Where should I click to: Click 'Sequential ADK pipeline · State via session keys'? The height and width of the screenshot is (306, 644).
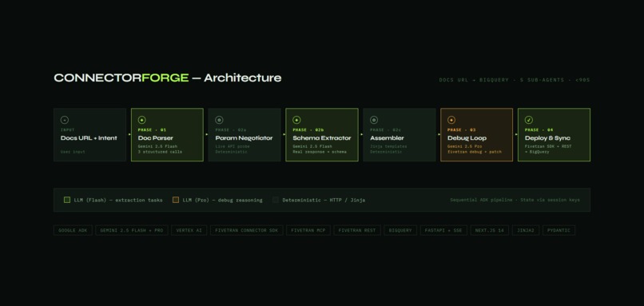tap(515, 200)
